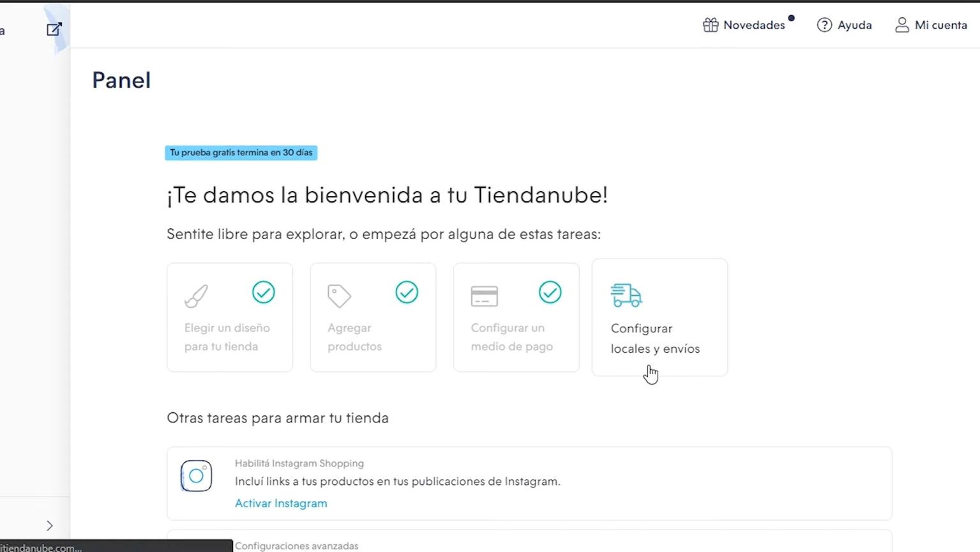Click checkmark on medio de pago card
980x552 pixels.
[550, 292]
